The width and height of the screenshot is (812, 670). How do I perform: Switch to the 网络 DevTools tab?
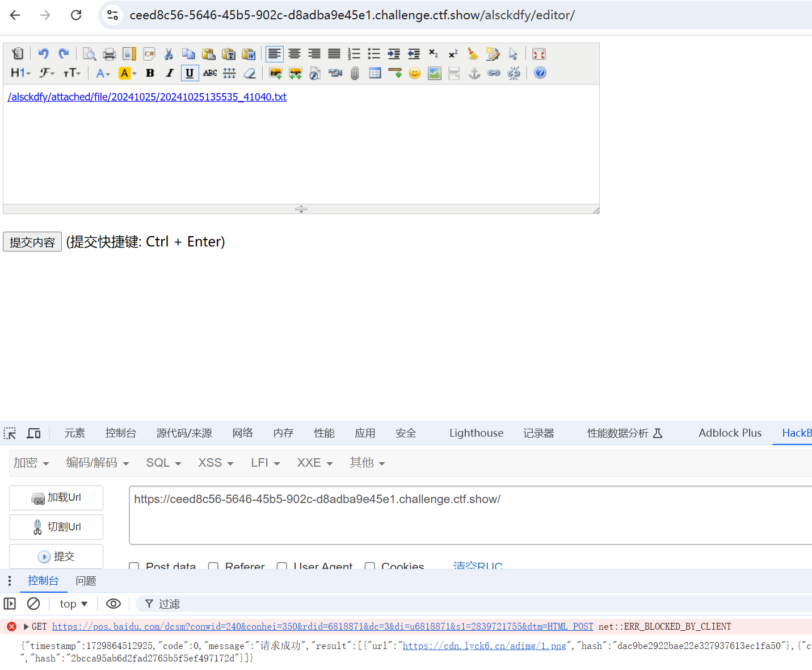click(x=242, y=433)
